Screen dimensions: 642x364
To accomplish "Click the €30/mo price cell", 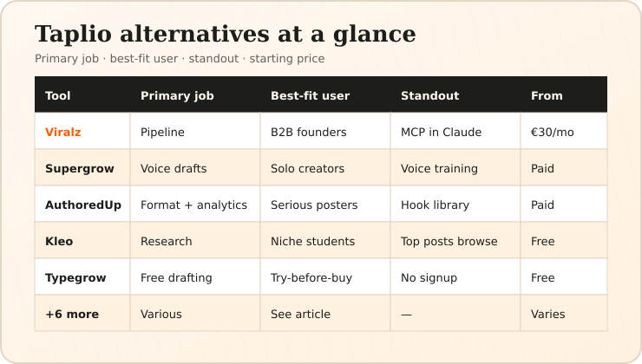I will pyautogui.click(x=564, y=131).
